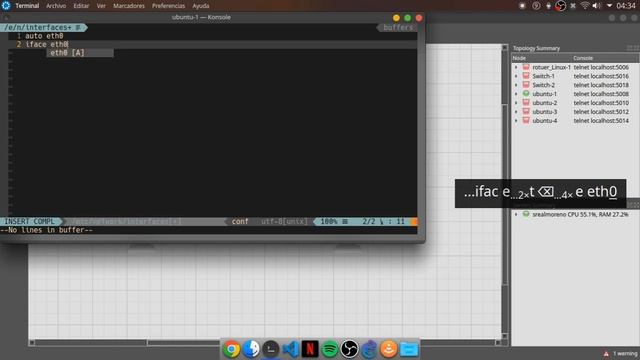Click the undock button of Topology Summary panel
The height and width of the screenshot is (360, 640).
630,48
